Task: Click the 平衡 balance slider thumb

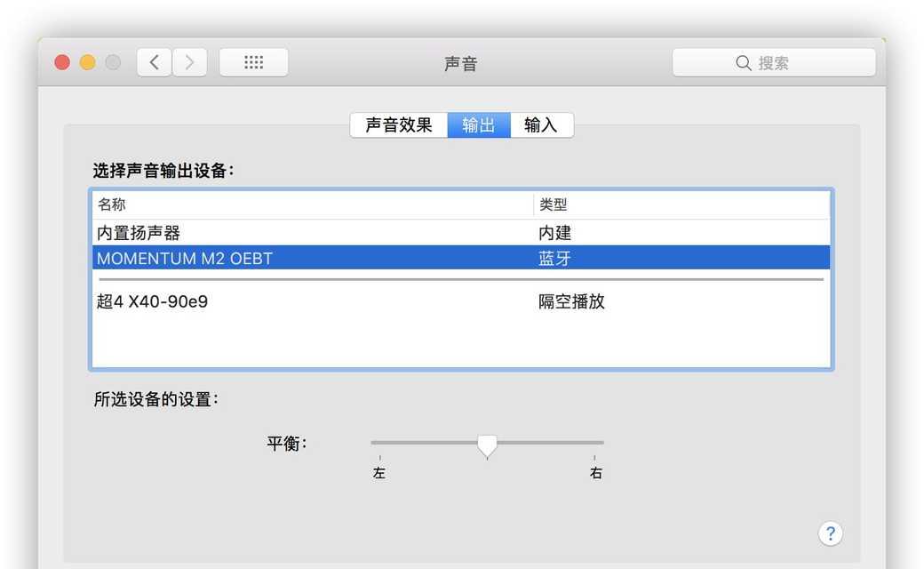Action: pos(488,446)
